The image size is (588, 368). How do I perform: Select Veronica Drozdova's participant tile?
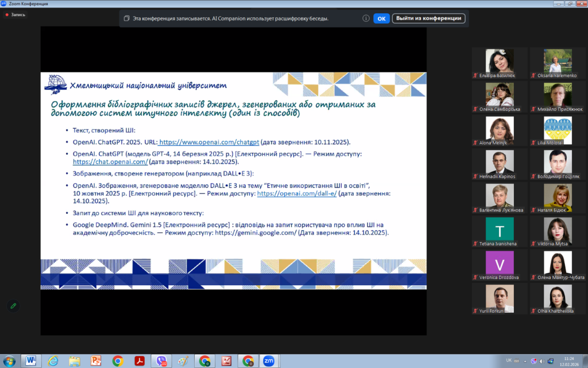coord(500,263)
